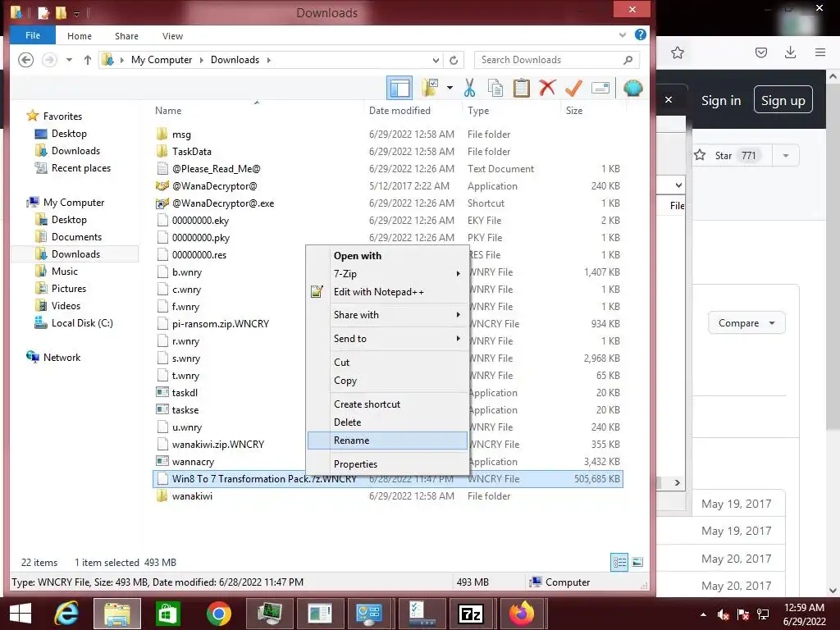Image resolution: width=840 pixels, height=630 pixels.
Task: Expand the ribbon chevron
Action: point(623,35)
